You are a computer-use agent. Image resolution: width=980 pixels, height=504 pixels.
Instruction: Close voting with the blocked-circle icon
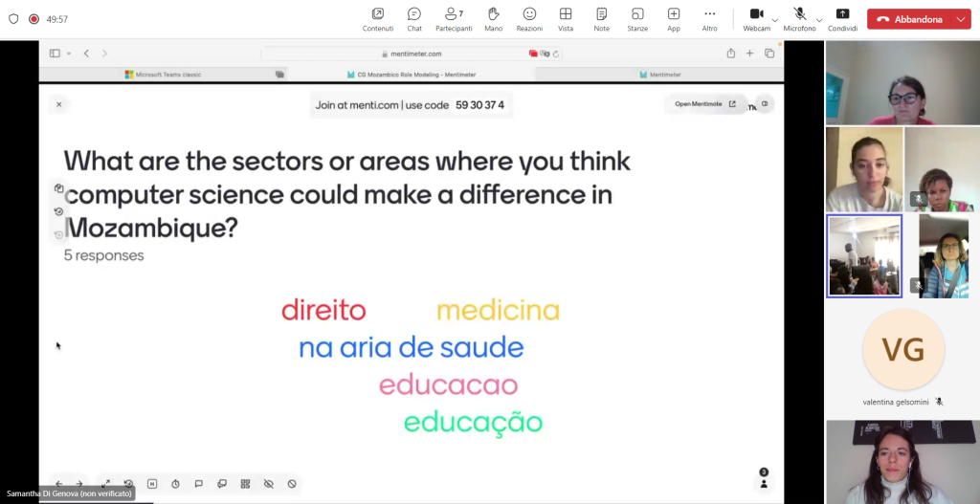292,483
